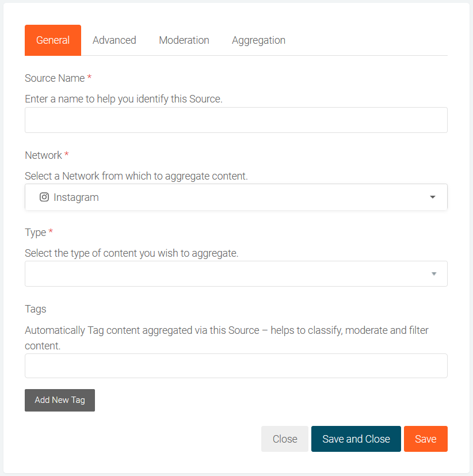Screen dimensions: 473x476
Task: Click the gray Close button
Action: tap(285, 439)
